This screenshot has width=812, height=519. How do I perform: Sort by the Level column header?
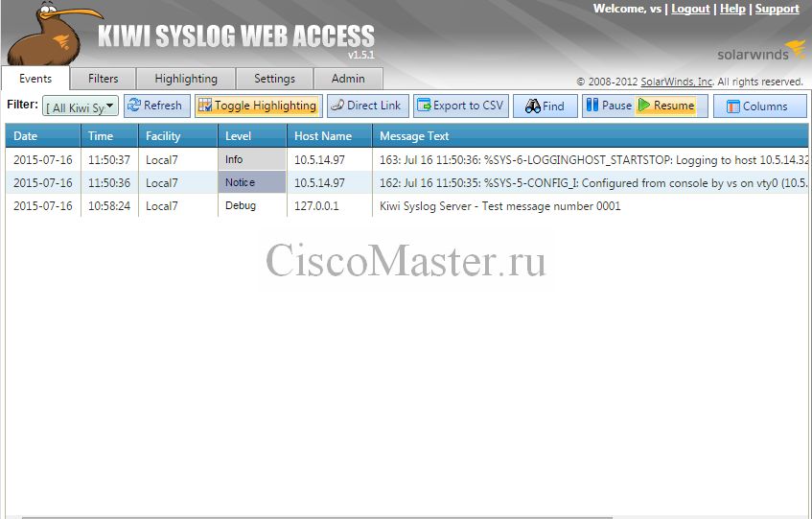[252, 136]
